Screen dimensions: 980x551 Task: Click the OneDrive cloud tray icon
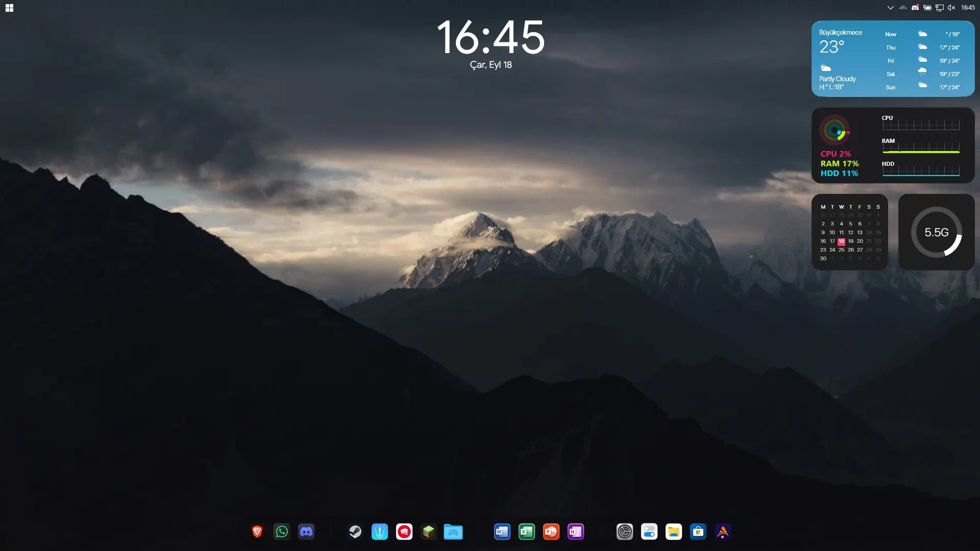[x=903, y=8]
